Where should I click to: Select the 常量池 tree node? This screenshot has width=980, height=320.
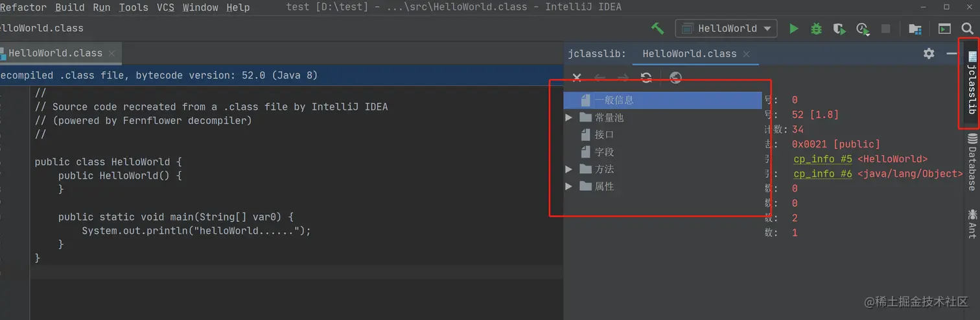[x=609, y=117]
